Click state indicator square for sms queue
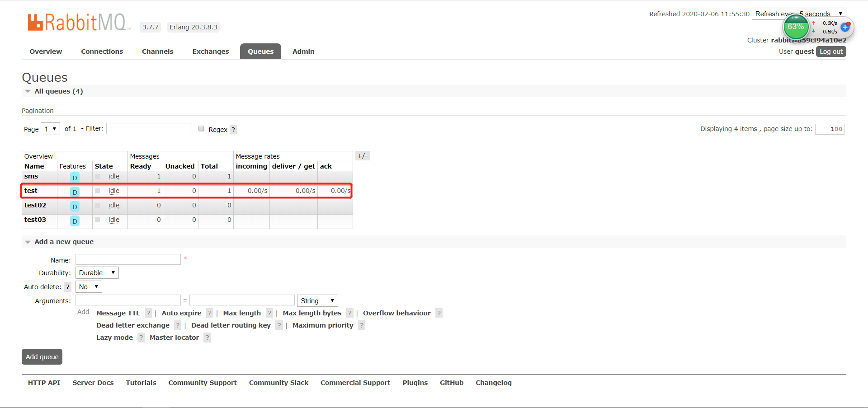The height and width of the screenshot is (408, 868). coord(97,177)
